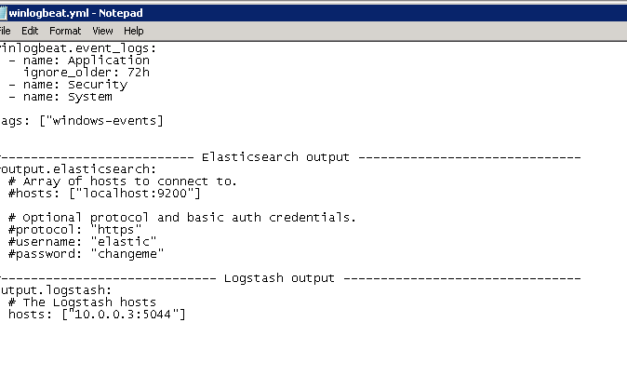This screenshot has height=376, width=627.
Task: Click the name: System line
Action: (x=60, y=97)
